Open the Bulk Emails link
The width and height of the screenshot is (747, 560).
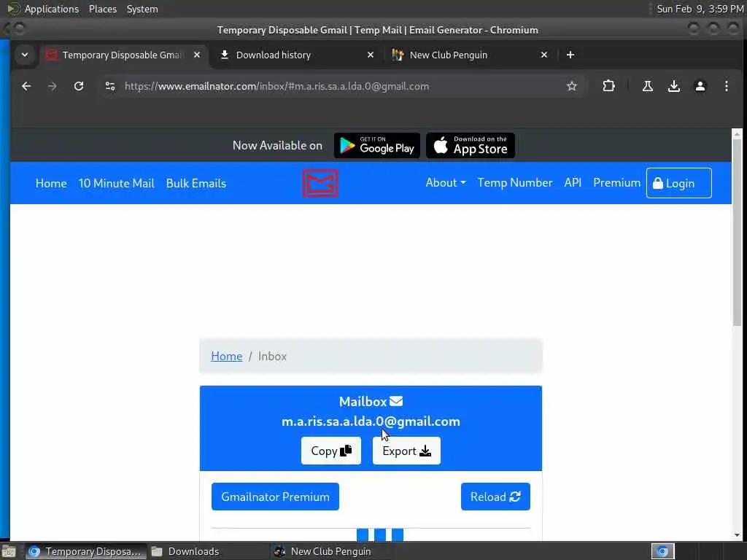click(196, 183)
